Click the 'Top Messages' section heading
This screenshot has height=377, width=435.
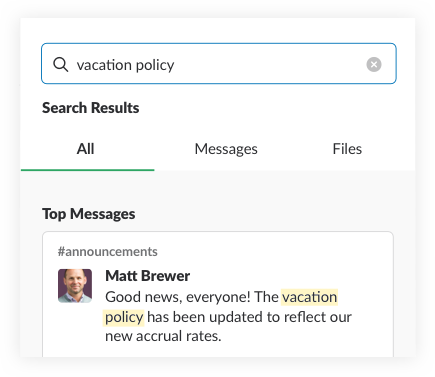pyautogui.click(x=89, y=214)
